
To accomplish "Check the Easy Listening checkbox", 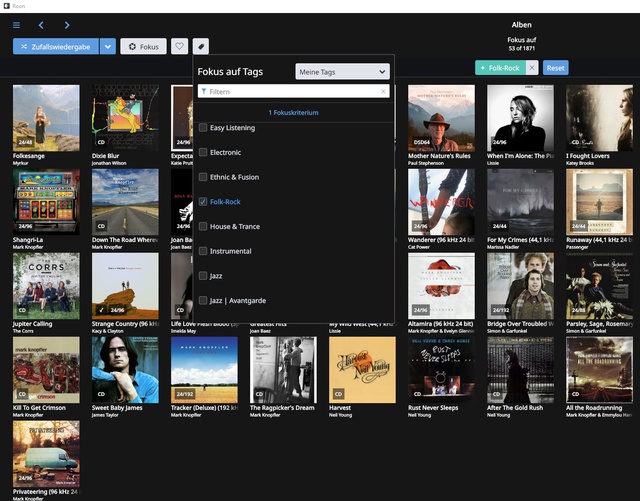I will (203, 128).
